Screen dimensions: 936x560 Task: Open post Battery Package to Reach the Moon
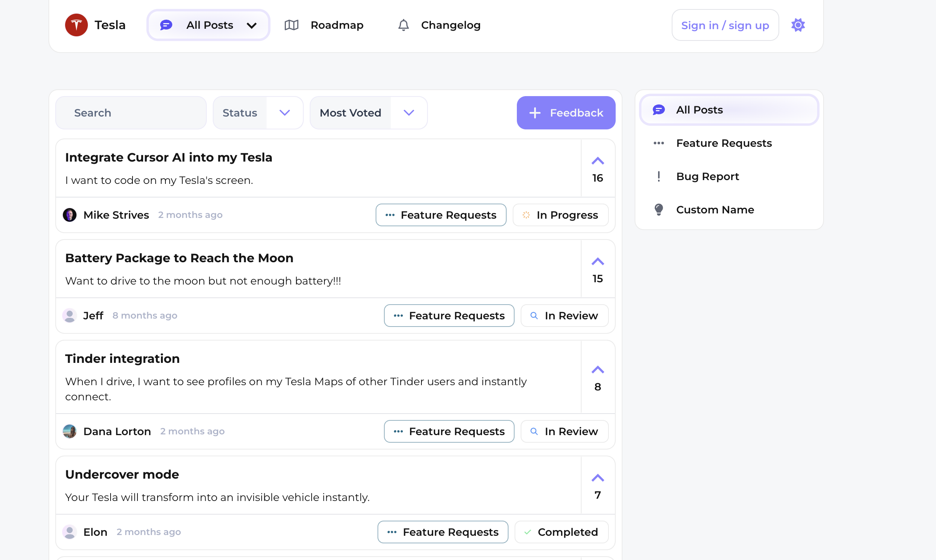(x=179, y=258)
